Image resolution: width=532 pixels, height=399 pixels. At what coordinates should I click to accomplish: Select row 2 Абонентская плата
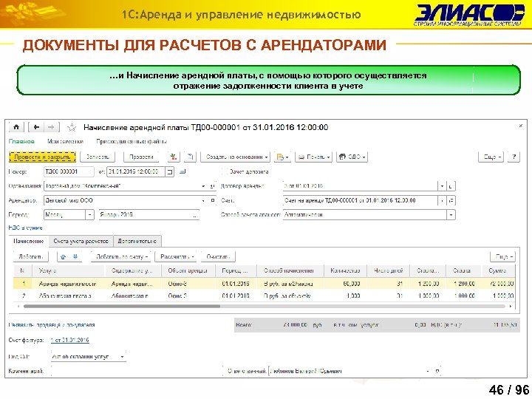[264, 296]
